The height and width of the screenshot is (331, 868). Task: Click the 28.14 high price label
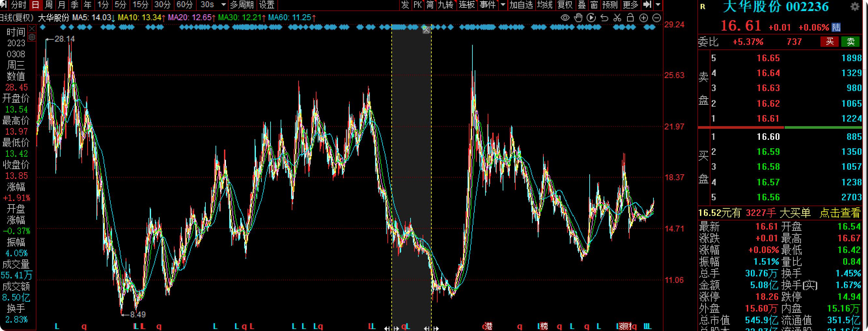pyautogui.click(x=65, y=39)
